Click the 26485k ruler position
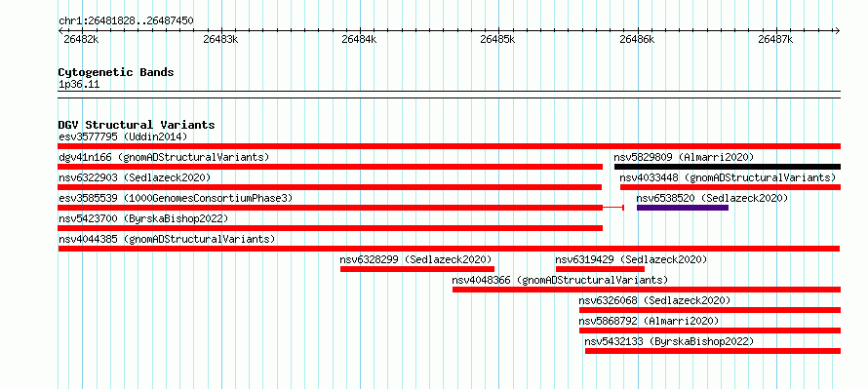868x389 pixels. (497, 39)
